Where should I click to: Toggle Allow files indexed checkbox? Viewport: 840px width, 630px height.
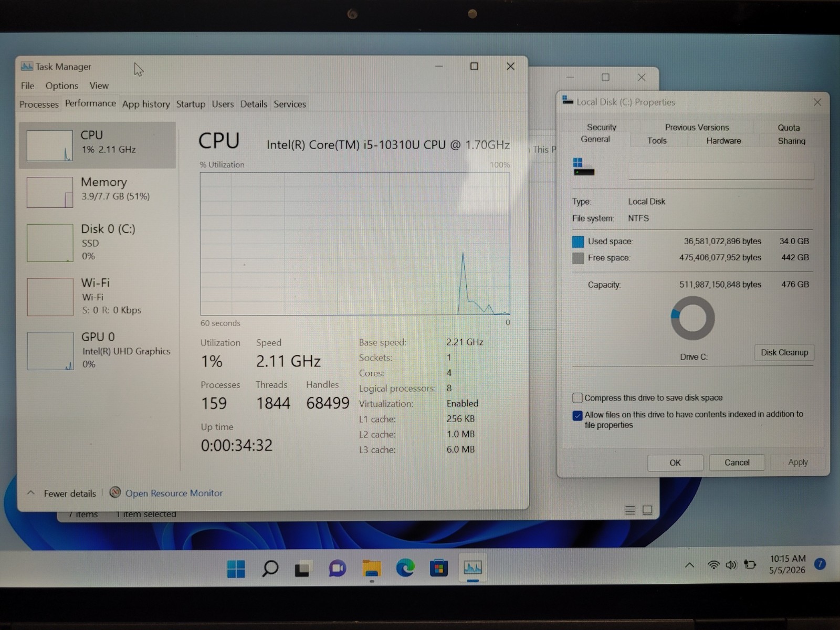[577, 415]
